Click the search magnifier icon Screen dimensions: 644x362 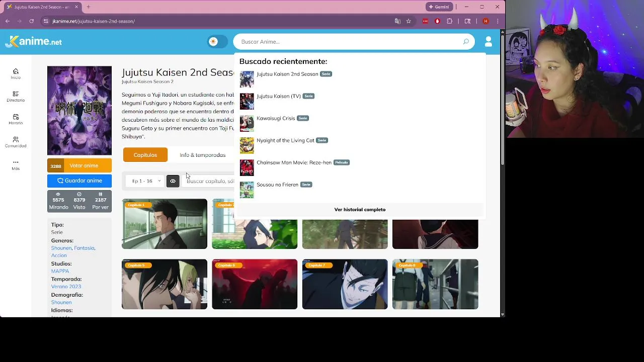point(466,42)
